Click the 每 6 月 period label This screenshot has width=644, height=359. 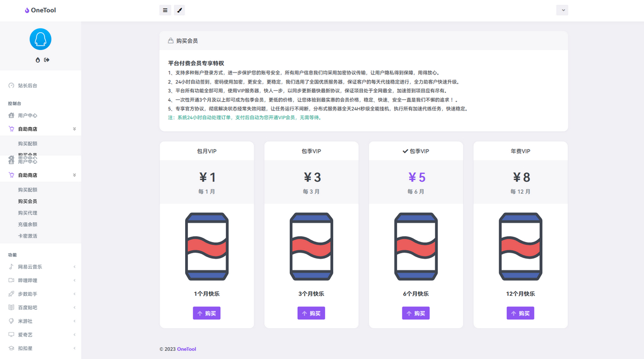[416, 192]
